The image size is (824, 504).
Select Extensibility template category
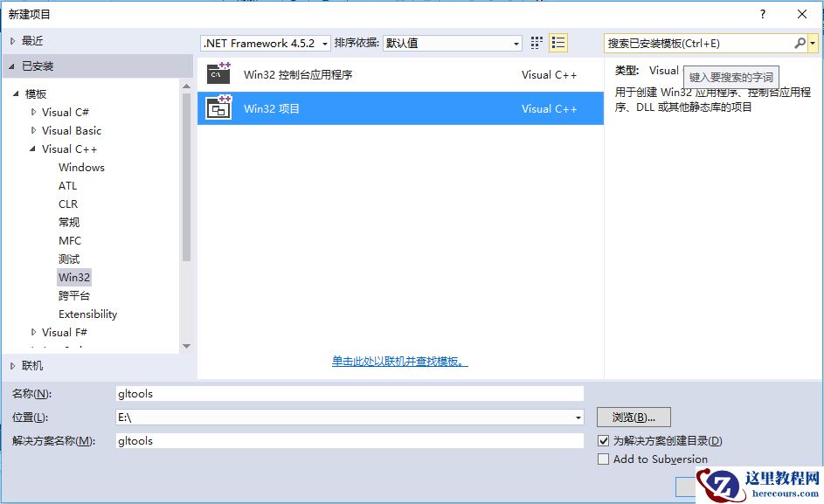(87, 314)
